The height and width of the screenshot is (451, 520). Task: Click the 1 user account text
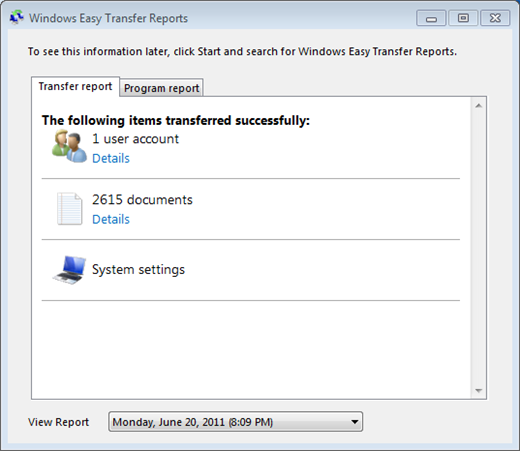pos(135,139)
